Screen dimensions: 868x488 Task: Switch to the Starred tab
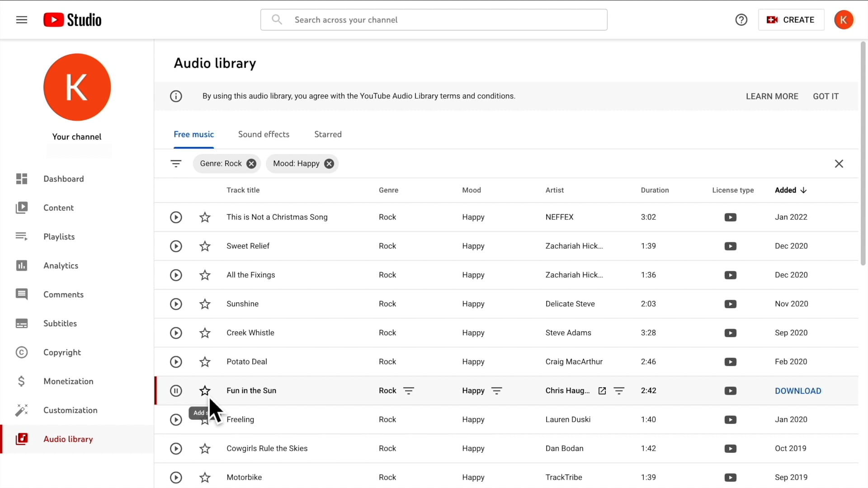pos(328,135)
